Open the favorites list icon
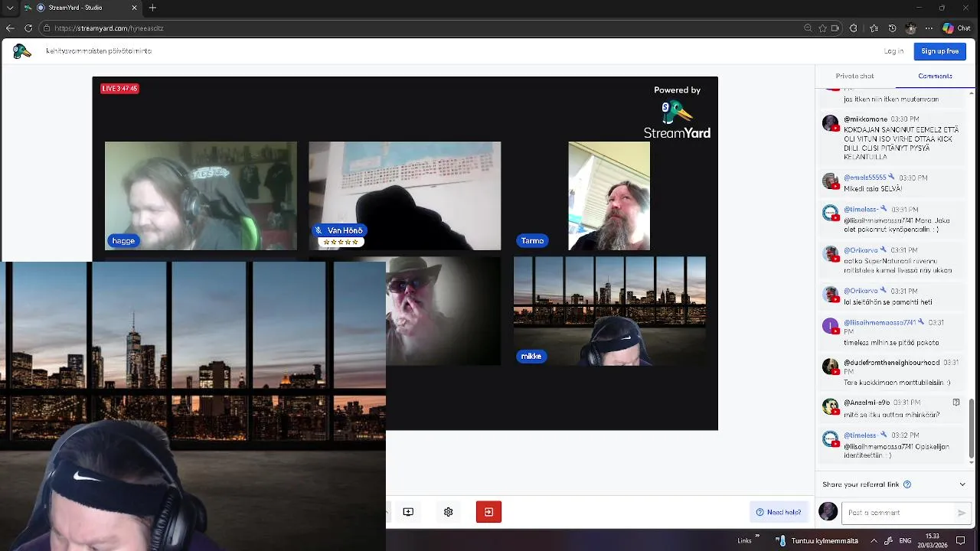 coord(874,28)
